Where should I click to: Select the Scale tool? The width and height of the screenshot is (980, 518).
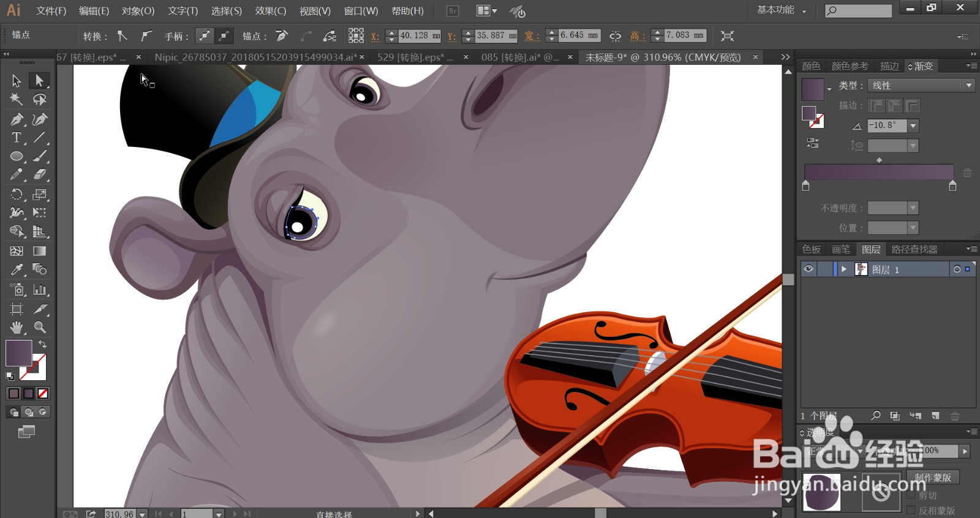click(39, 194)
